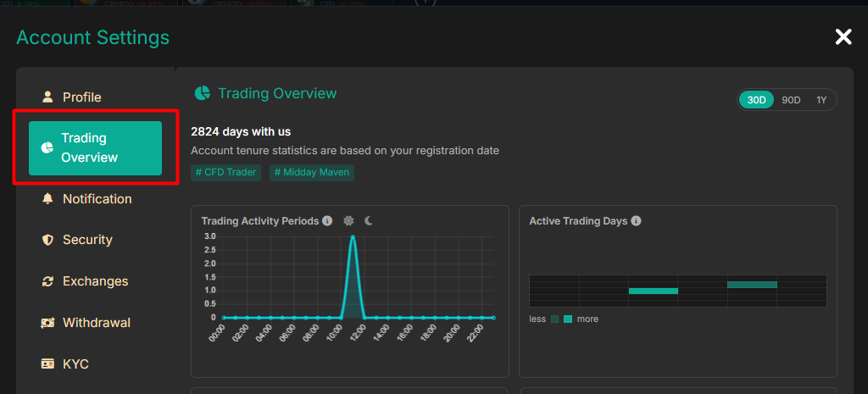Click info icon beside Active Trading Days
This screenshot has height=394, width=868.
636,221
